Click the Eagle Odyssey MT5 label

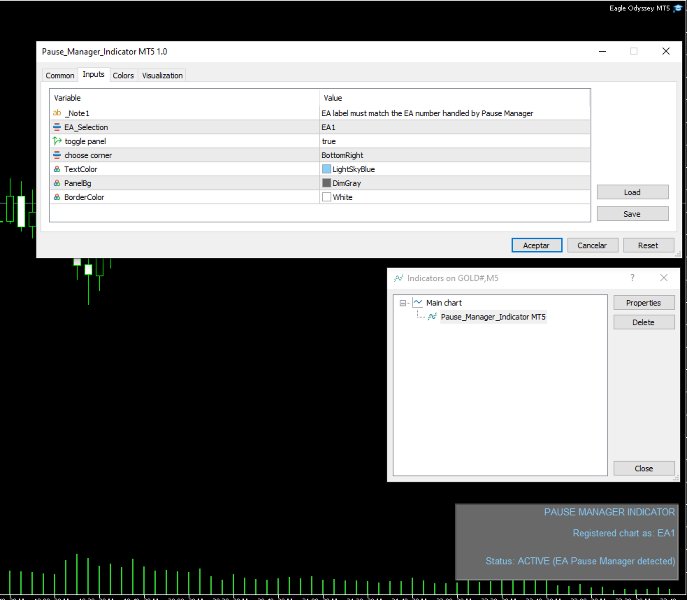(x=639, y=8)
